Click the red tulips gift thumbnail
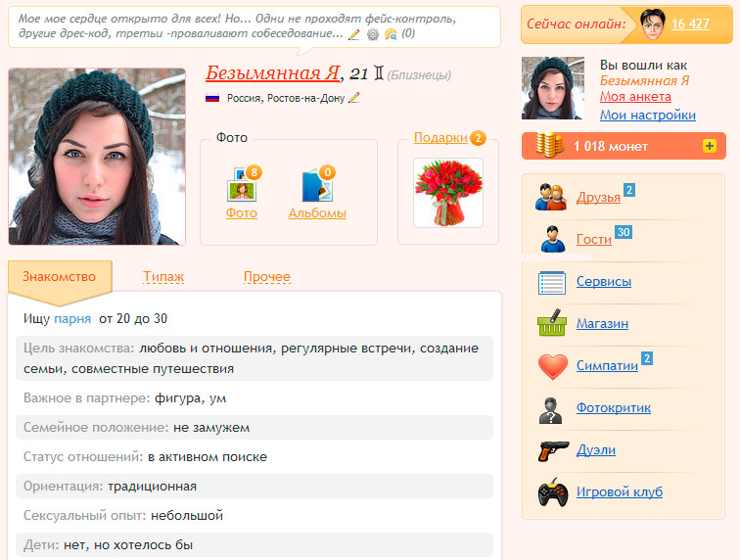This screenshot has height=560, width=740. 448,193
